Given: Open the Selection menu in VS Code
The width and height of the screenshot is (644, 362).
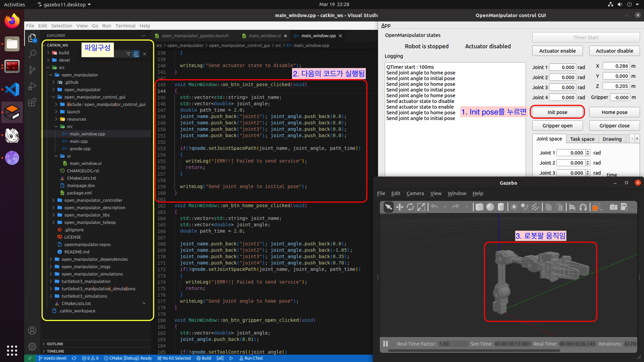Looking at the screenshot, I should 62,26.
